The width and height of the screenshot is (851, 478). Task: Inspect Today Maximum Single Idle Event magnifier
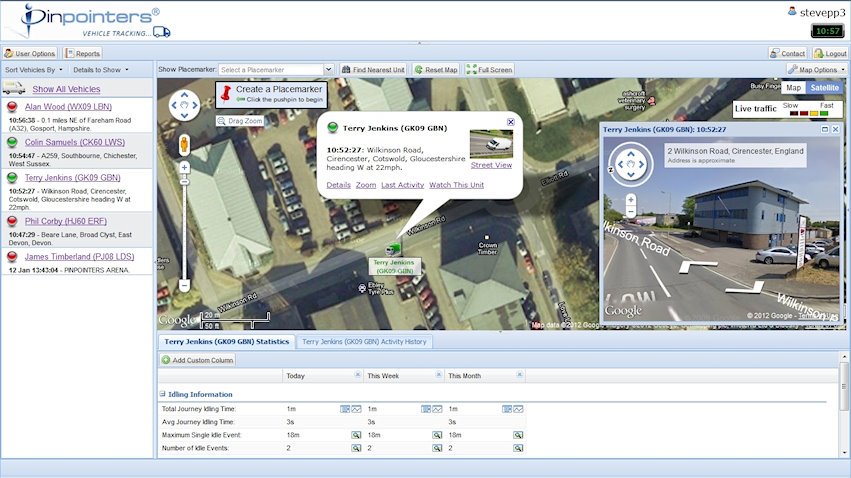point(356,435)
